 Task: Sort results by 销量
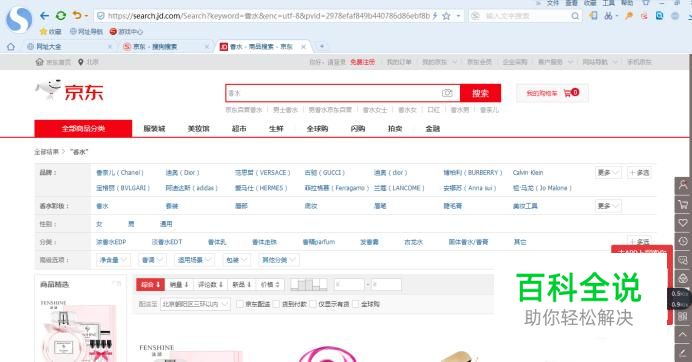(179, 285)
